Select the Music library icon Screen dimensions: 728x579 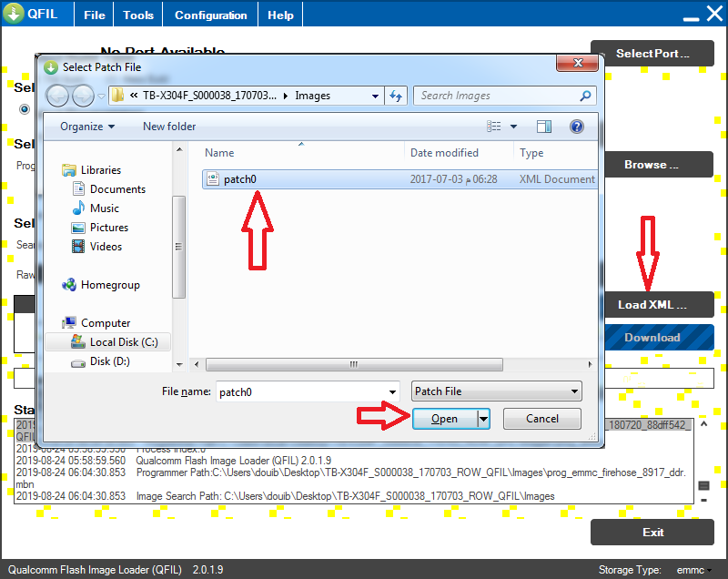point(80,208)
